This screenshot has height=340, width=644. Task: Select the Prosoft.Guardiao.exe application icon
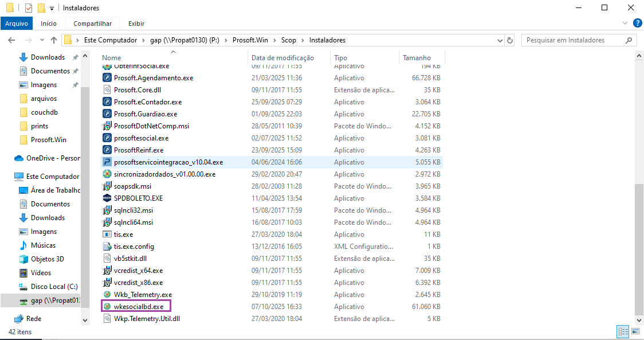[x=107, y=114]
